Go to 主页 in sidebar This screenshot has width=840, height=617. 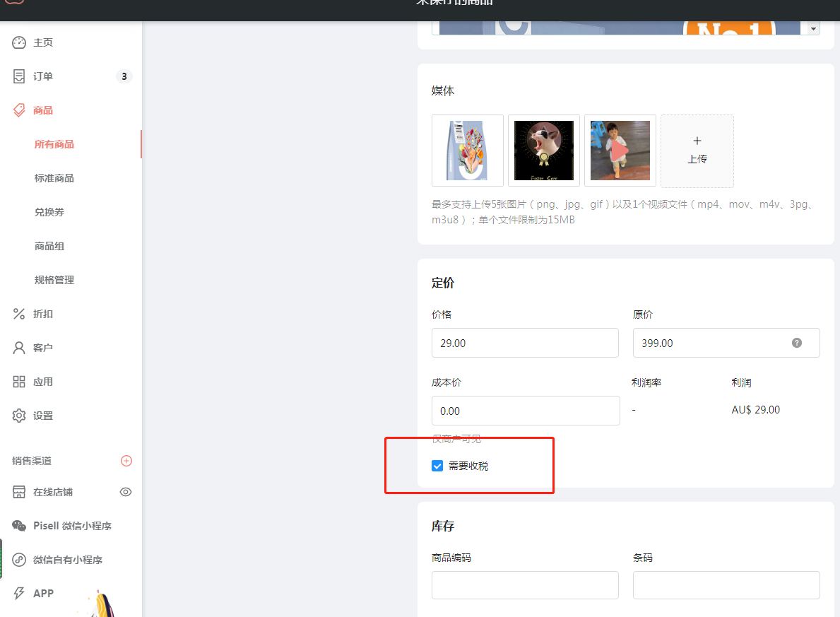coord(43,42)
